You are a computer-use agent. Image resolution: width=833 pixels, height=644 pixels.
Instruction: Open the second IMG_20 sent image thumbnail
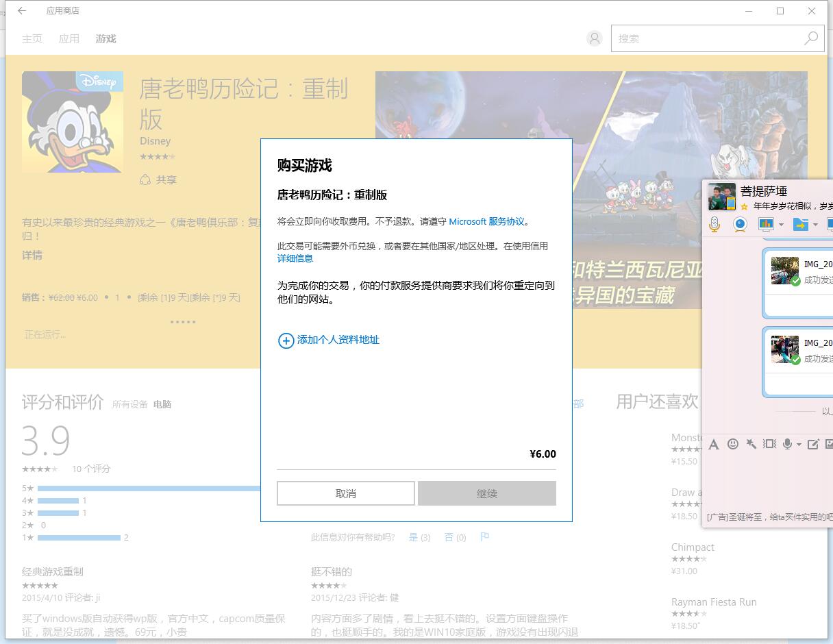point(785,349)
